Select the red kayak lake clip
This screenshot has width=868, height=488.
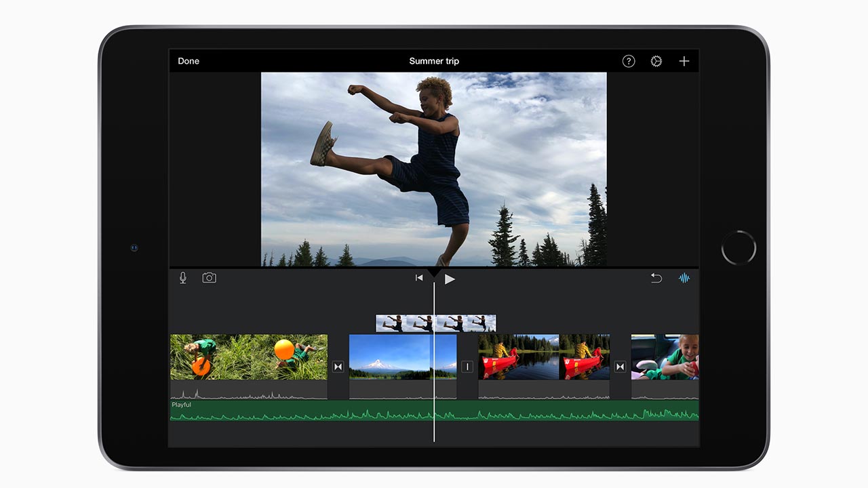coord(544,366)
